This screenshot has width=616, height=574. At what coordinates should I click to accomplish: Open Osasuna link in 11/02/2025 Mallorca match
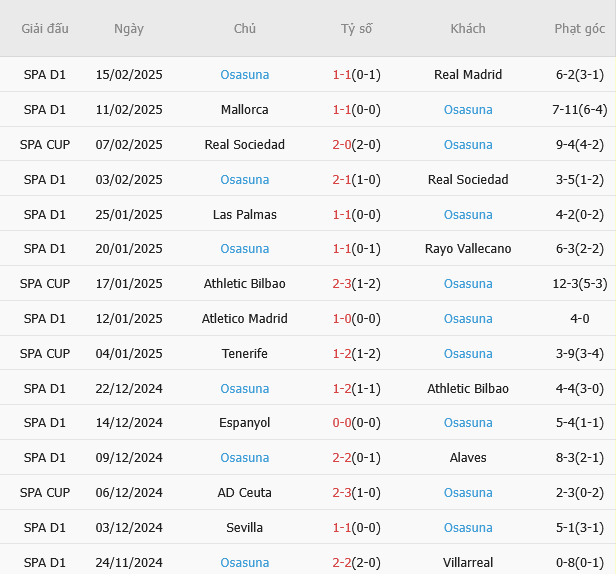point(468,110)
